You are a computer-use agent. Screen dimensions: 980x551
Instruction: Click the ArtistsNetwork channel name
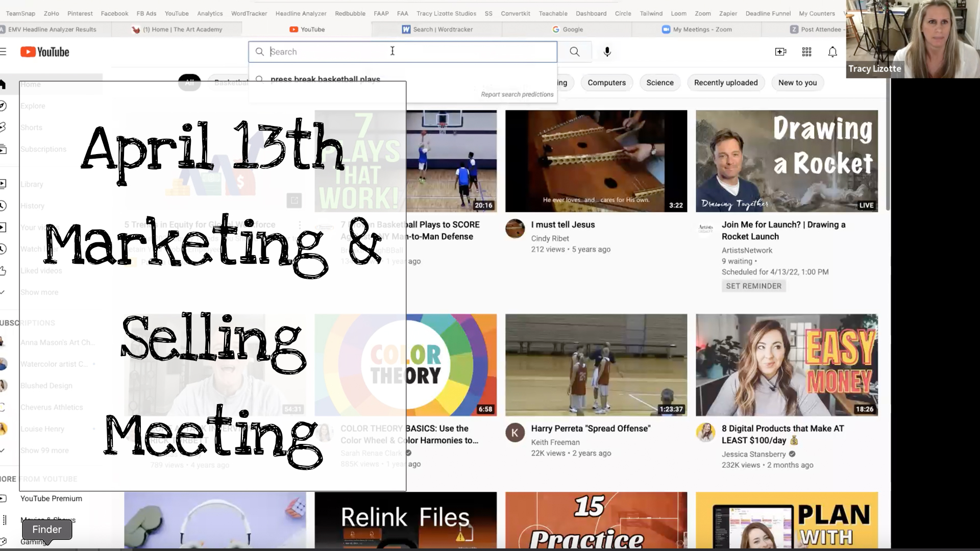pyautogui.click(x=747, y=250)
